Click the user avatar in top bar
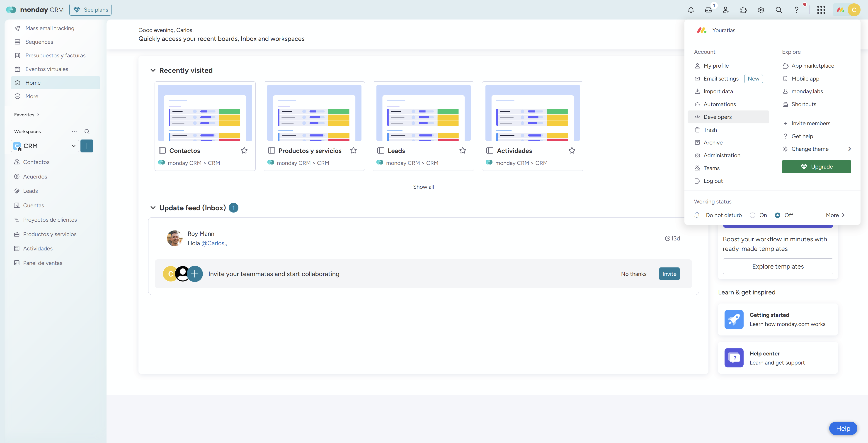Image resolution: width=868 pixels, height=443 pixels. [854, 10]
